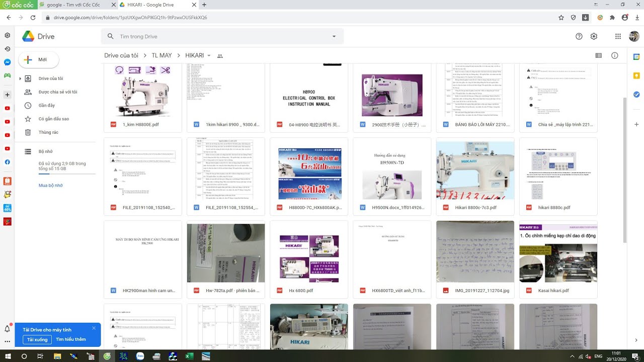Bookmark this page star icon
644x362 pixels.
pyautogui.click(x=561, y=17)
